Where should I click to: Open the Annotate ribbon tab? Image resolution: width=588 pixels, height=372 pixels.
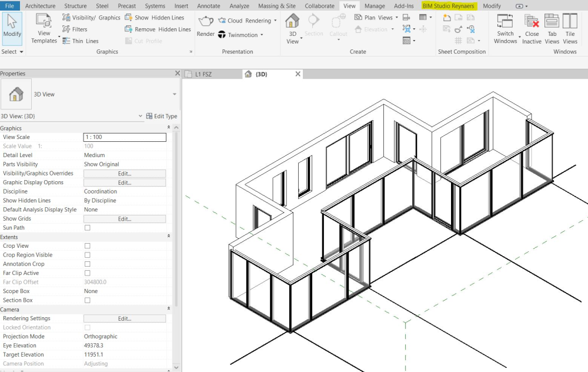pyautogui.click(x=208, y=6)
